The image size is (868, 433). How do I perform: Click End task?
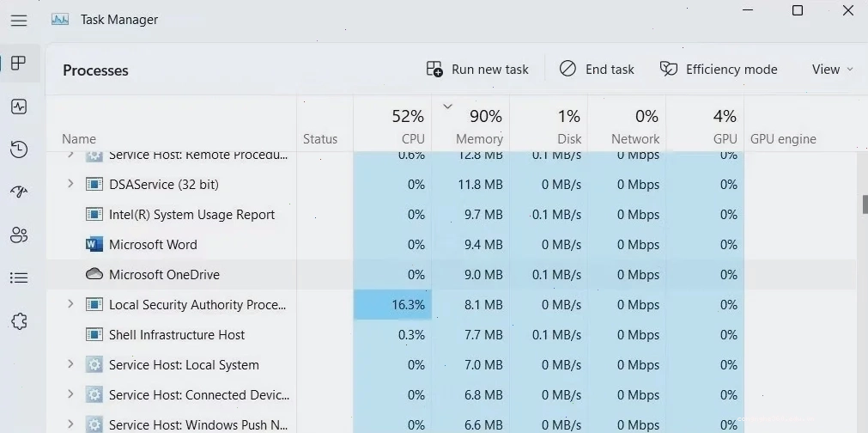click(x=597, y=70)
